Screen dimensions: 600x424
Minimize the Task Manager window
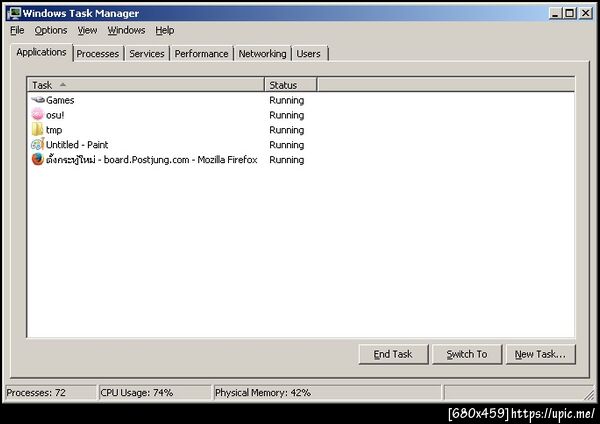pos(555,13)
